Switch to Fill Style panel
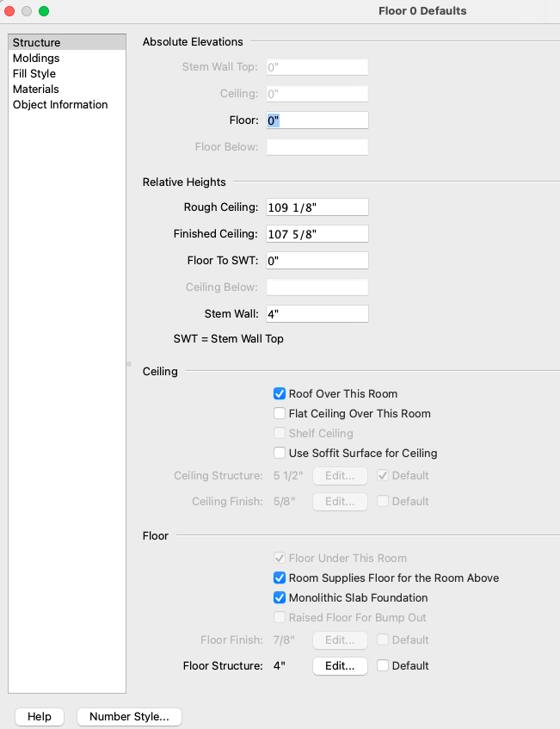Viewport: 560px width, 729px height. click(x=34, y=74)
